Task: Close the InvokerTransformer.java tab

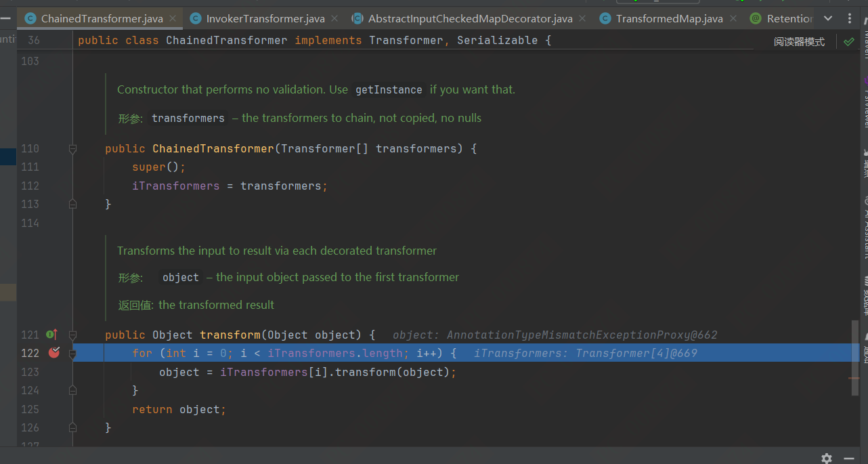Action: pyautogui.click(x=335, y=19)
